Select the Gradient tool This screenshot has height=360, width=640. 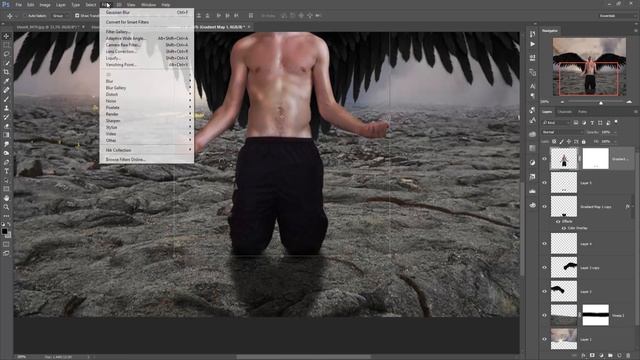click(x=6, y=135)
